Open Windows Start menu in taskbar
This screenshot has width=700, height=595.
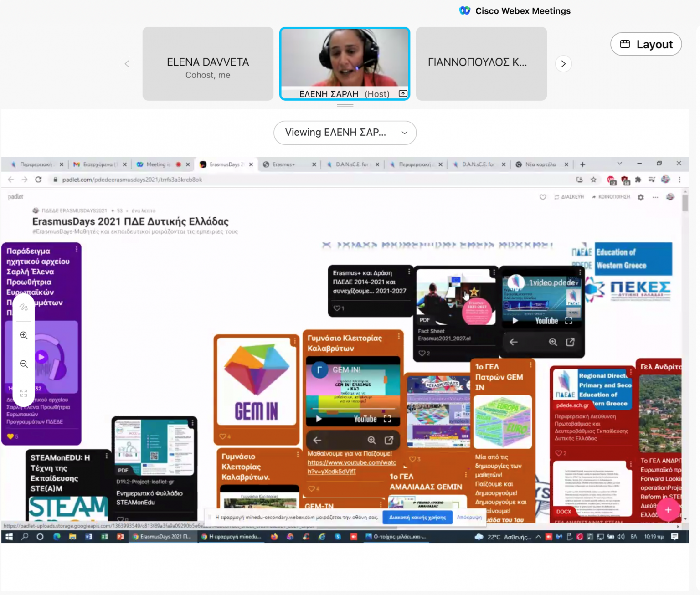pyautogui.click(x=9, y=537)
